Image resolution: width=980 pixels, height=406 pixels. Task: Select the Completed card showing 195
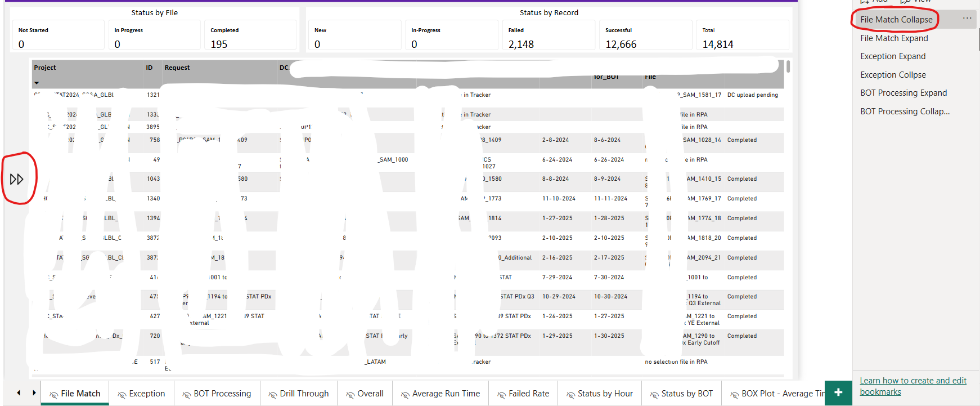point(250,35)
